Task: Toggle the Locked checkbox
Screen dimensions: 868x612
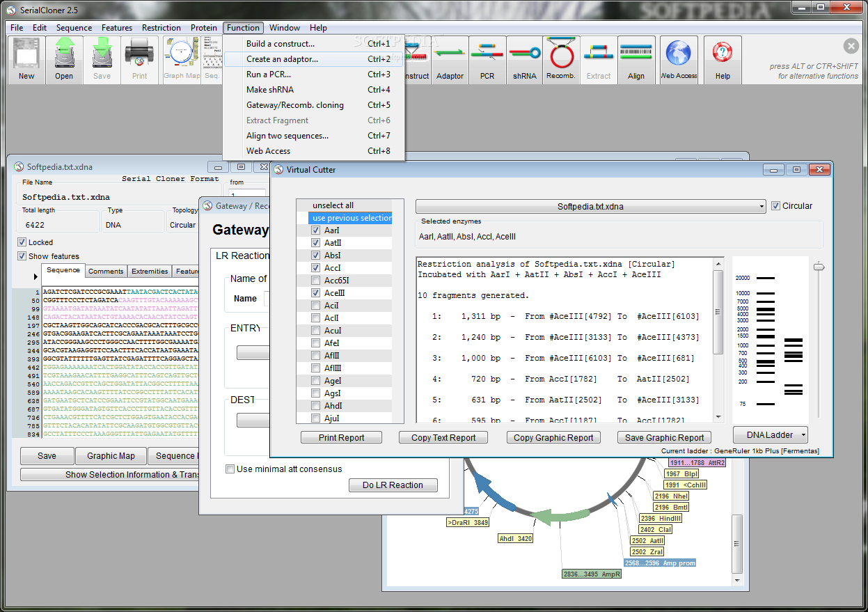Action: pos(22,242)
